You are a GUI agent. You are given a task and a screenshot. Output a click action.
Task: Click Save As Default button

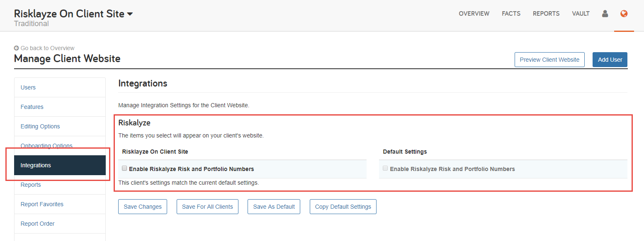coord(274,207)
